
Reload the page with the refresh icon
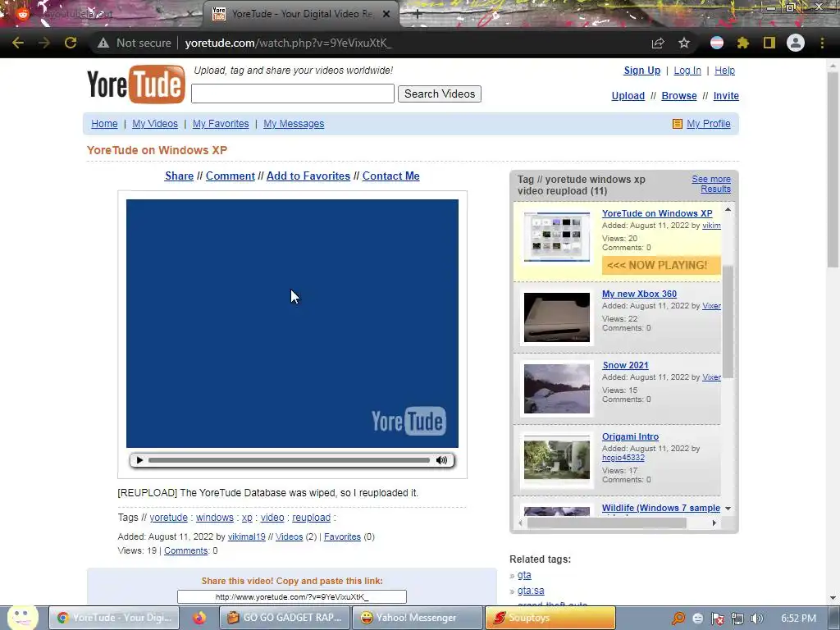71,43
